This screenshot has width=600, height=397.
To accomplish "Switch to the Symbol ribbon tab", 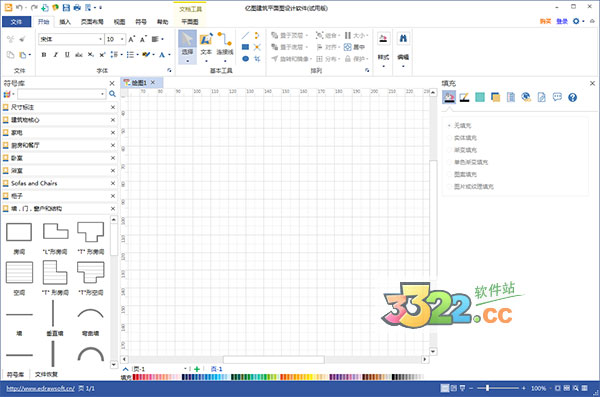I will (x=141, y=22).
